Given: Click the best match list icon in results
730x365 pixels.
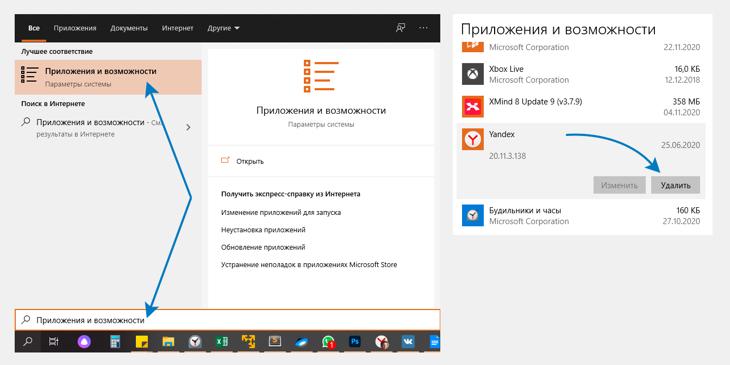Looking at the screenshot, I should (x=30, y=74).
